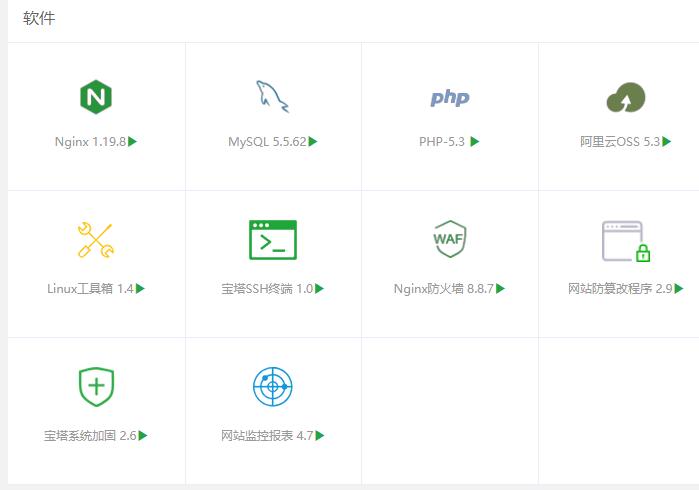This screenshot has width=699, height=490.
Task: Click the WAF shield icon
Action: pyautogui.click(x=449, y=239)
